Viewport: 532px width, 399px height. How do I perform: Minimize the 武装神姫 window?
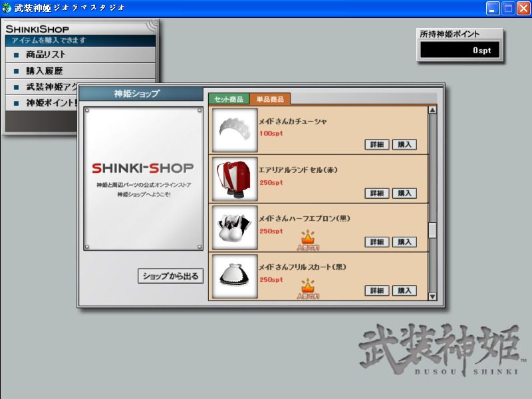point(493,8)
